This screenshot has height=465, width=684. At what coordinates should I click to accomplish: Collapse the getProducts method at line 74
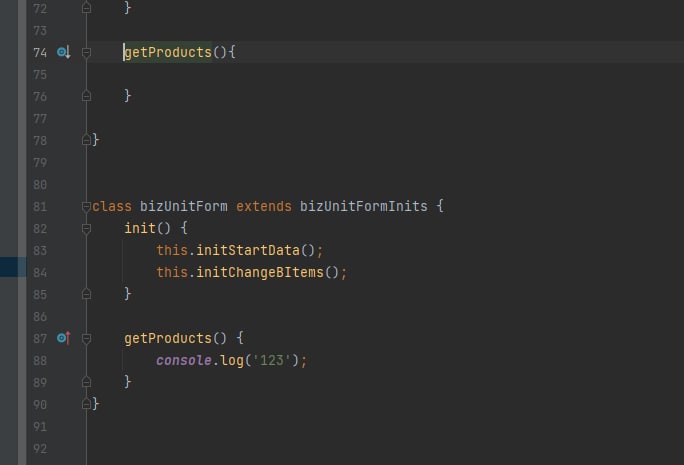pyautogui.click(x=86, y=52)
